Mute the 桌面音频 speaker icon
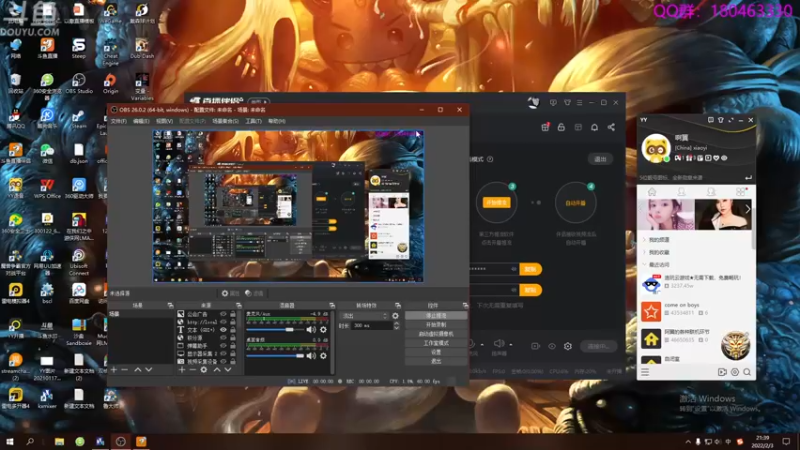This screenshot has height=450, width=800. click(x=311, y=356)
